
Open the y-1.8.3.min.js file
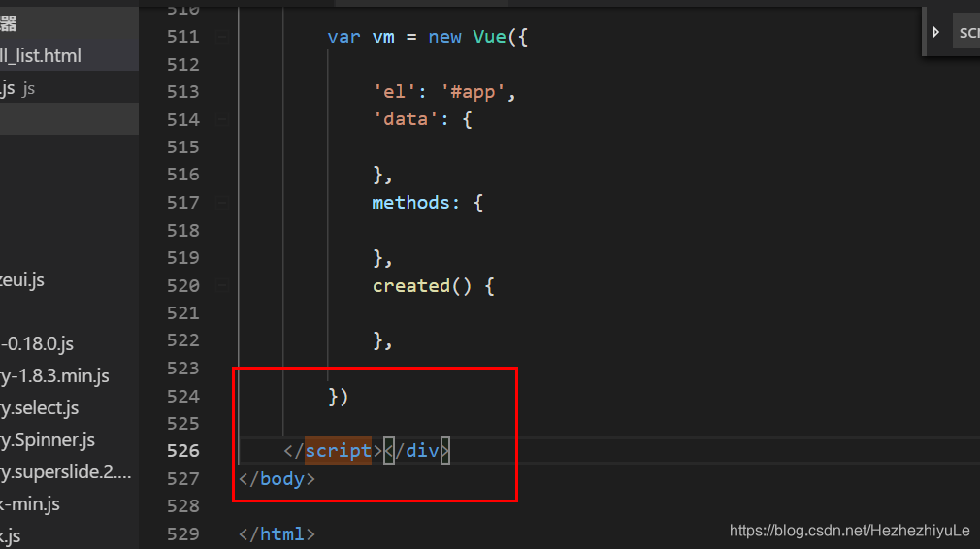pyautogui.click(x=54, y=375)
